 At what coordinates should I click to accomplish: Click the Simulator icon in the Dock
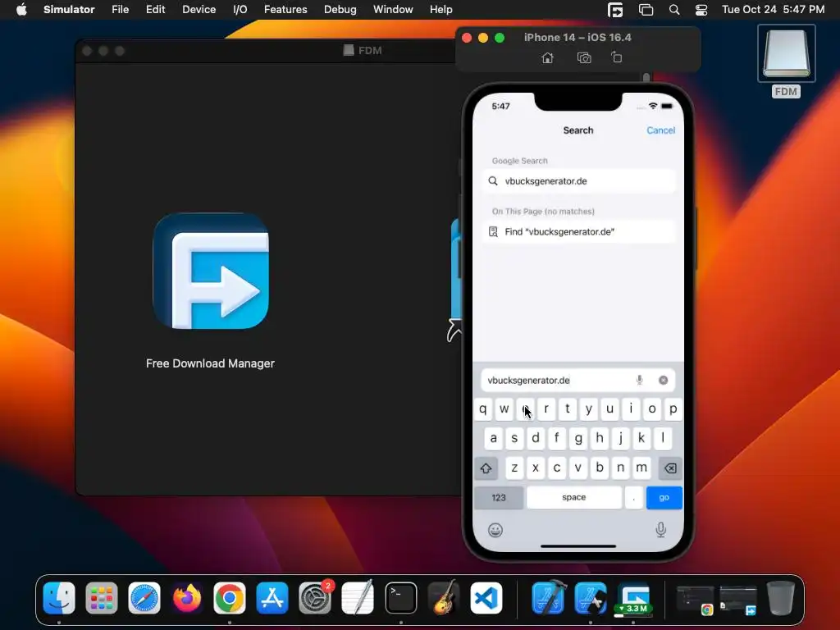point(591,598)
